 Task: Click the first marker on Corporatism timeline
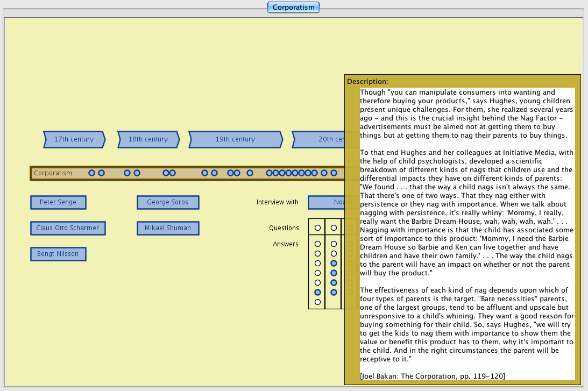click(91, 173)
